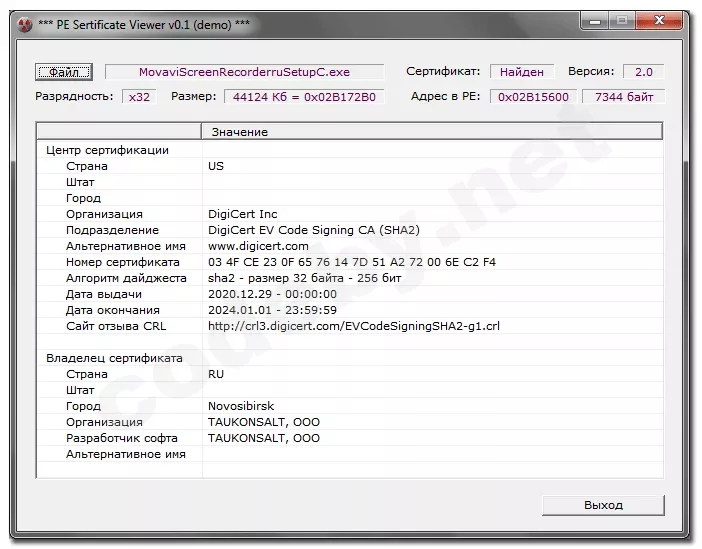Click the Найден certificate status field
Screen dimensions: 702x549
pos(522,72)
